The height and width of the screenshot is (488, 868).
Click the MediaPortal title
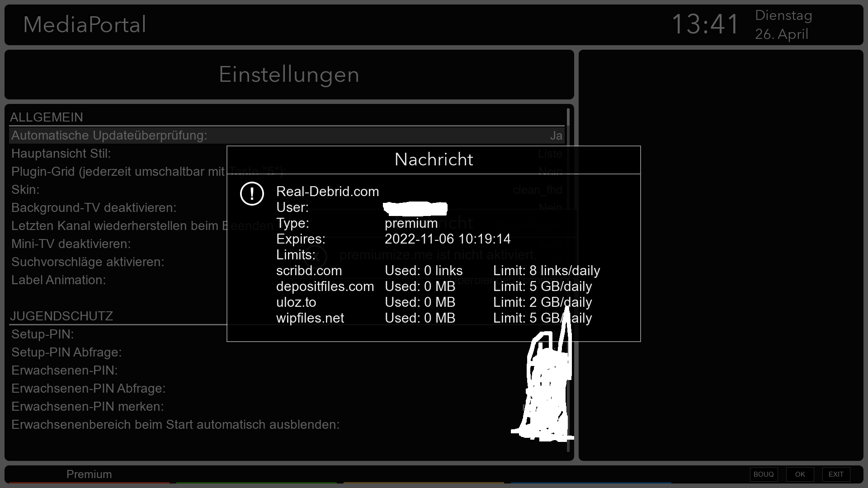coord(85,24)
